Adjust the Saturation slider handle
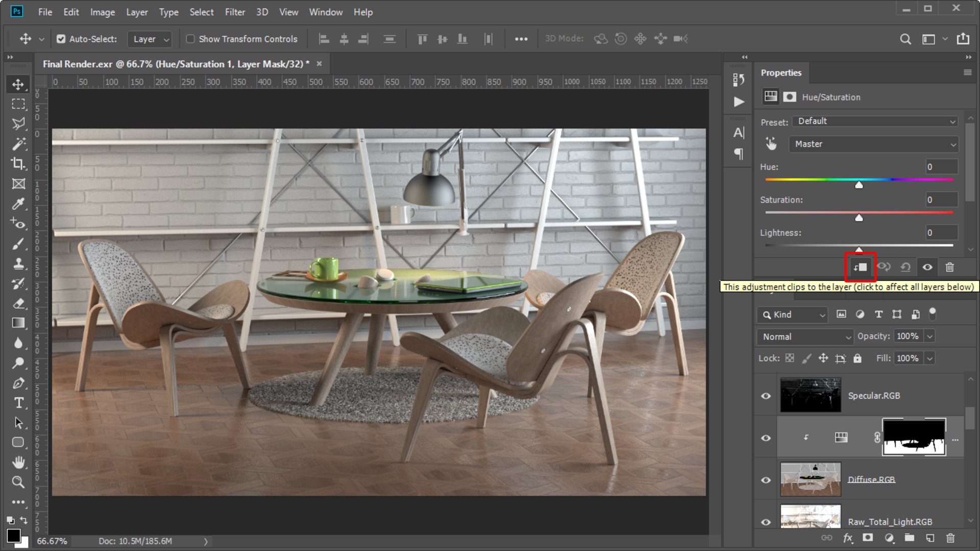This screenshot has height=551, width=980. coord(859,218)
